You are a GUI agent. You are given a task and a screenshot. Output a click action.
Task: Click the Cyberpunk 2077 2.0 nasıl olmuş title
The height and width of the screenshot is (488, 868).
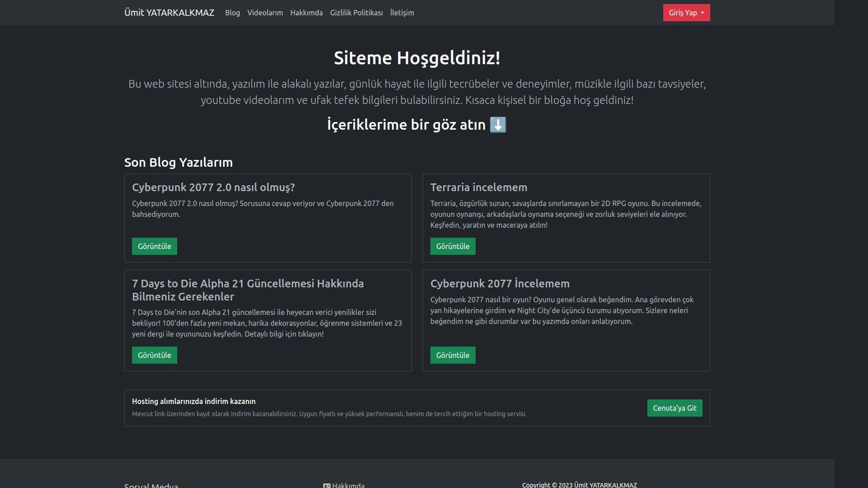(x=213, y=187)
